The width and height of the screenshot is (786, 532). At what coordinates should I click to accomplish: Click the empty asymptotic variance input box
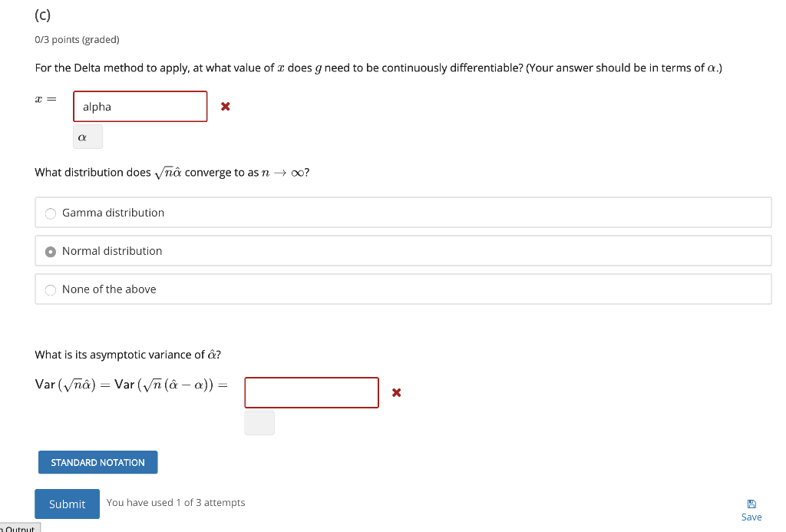click(x=311, y=392)
